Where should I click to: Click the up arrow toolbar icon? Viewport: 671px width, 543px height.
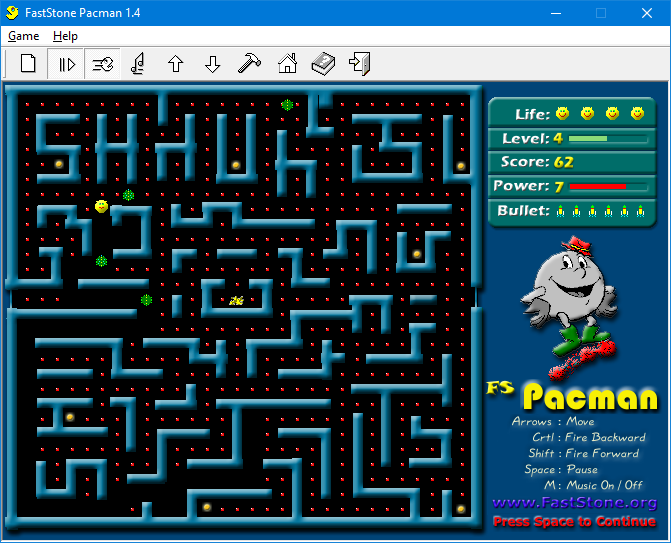coord(175,64)
